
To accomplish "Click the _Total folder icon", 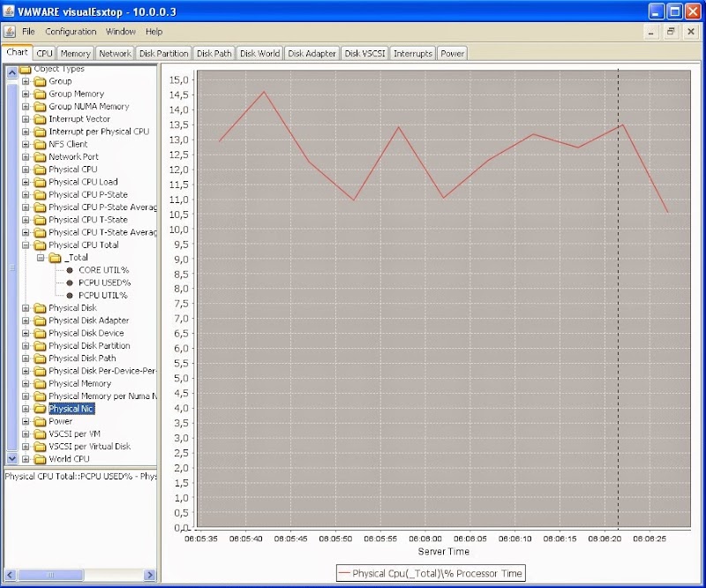I will (55, 258).
